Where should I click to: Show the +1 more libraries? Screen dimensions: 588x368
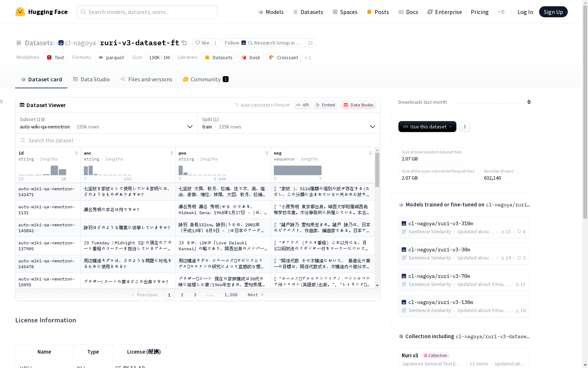[308, 57]
